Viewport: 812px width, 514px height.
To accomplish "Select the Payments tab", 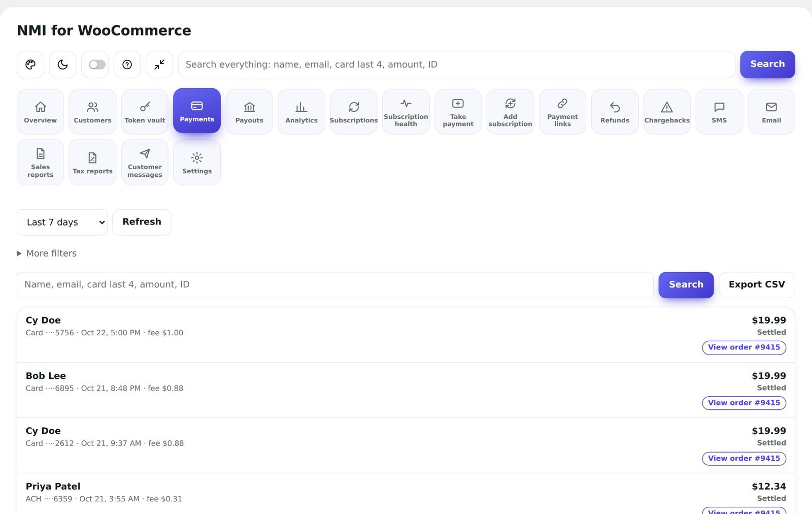I will tap(197, 111).
